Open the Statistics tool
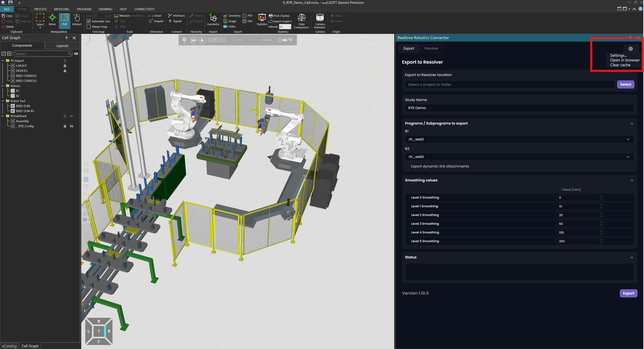This screenshot has height=349, width=644. (x=262, y=20)
